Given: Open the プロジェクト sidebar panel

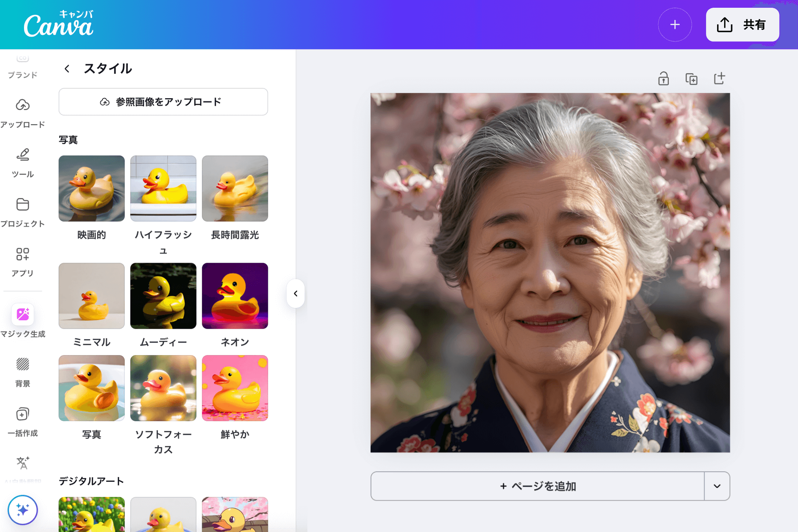Looking at the screenshot, I should point(23,212).
